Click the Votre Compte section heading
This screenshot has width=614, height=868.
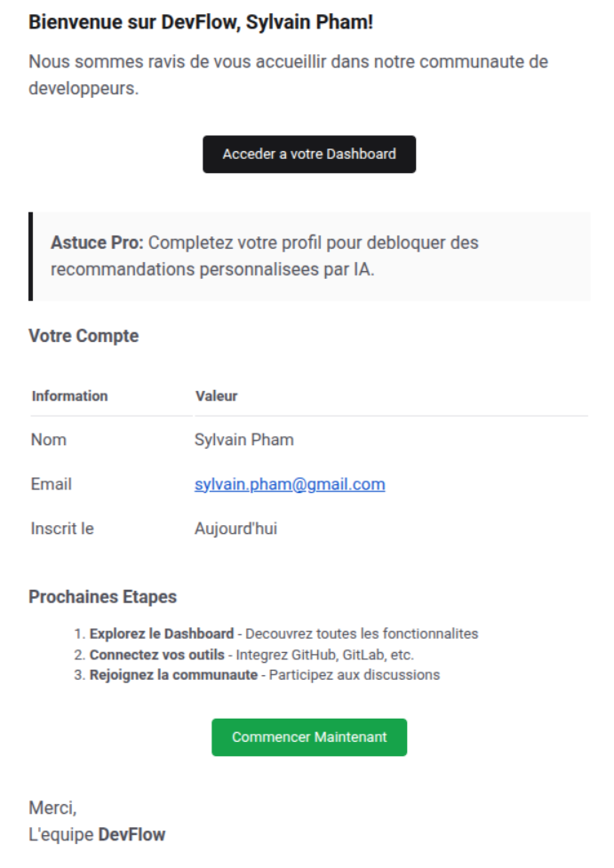pyautogui.click(x=84, y=336)
